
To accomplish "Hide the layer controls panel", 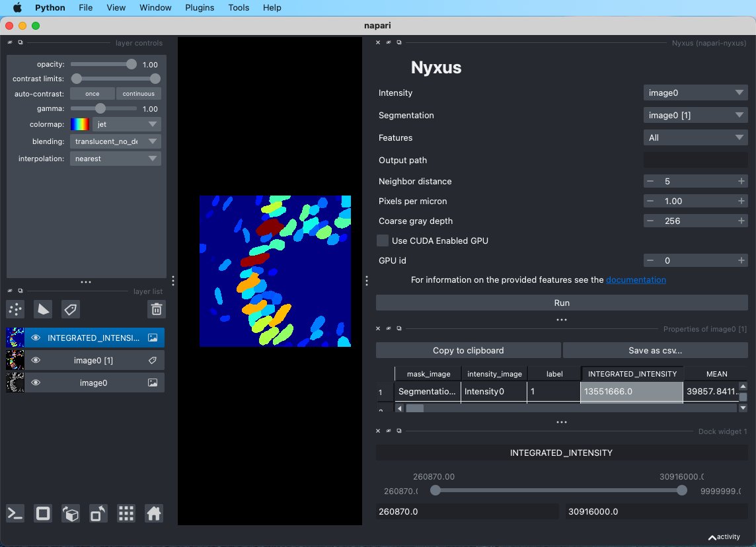I will (10, 42).
